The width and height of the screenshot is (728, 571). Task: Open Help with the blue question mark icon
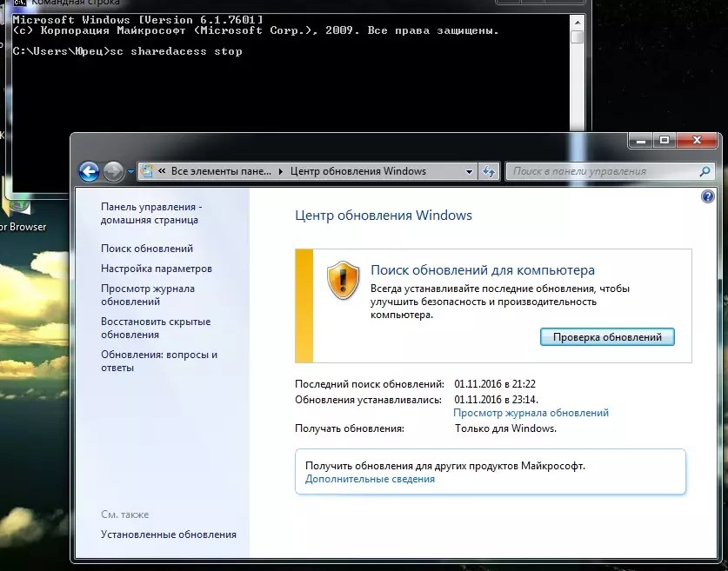(707, 197)
